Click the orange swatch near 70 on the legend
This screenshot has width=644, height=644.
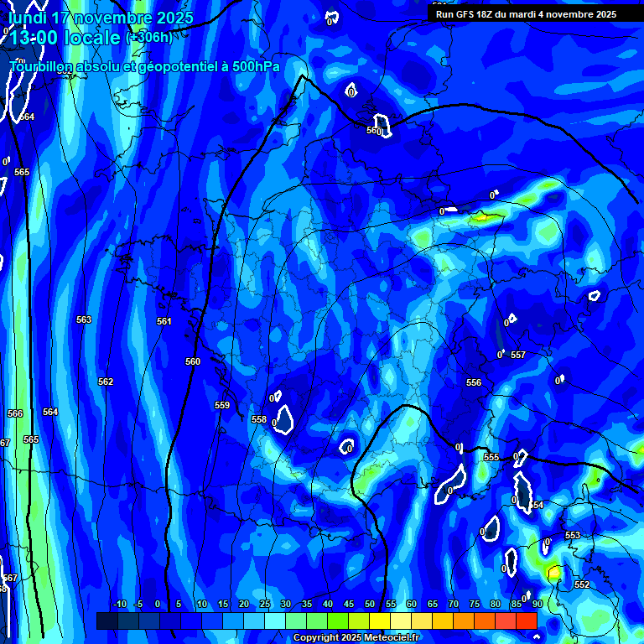pos(464,621)
